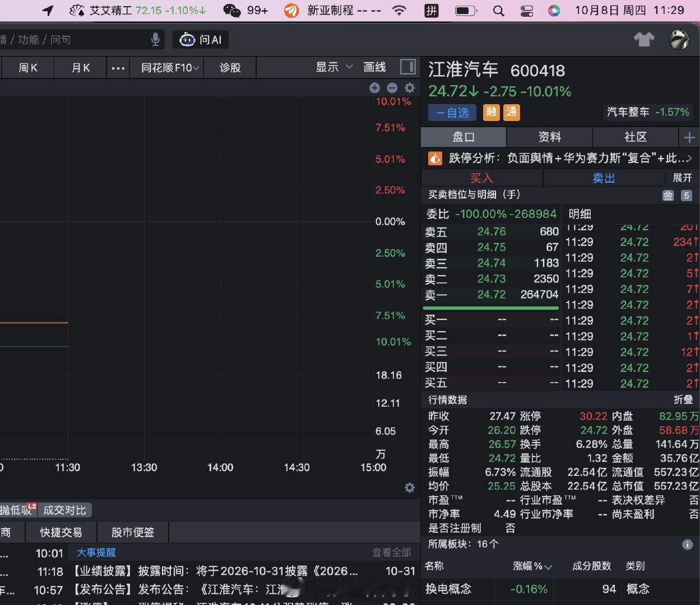This screenshot has width=700, height=605.
Task: Open the user avatar profile
Action: click(679, 39)
